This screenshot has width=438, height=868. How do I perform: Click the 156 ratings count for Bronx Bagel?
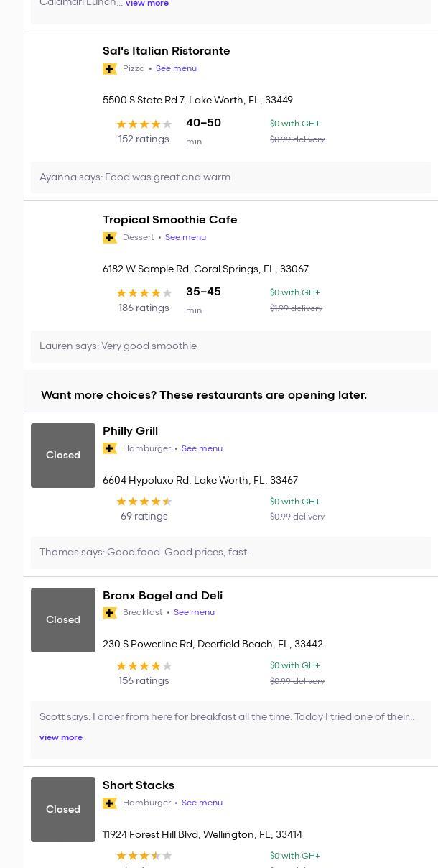(x=144, y=681)
